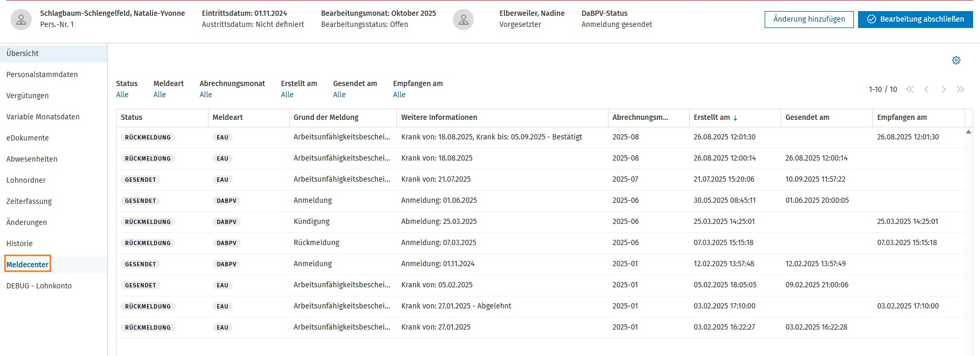
Task: Open Gesendet am filter dropdown
Action: [x=339, y=95]
